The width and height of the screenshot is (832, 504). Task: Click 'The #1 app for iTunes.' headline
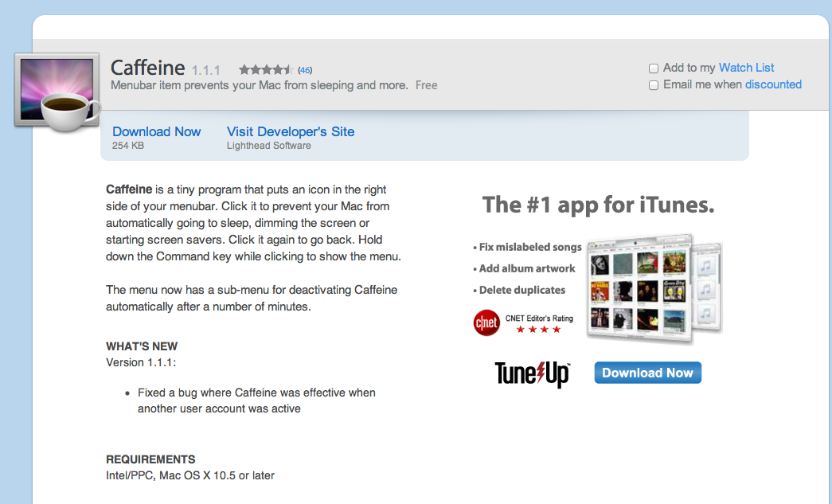tap(598, 205)
